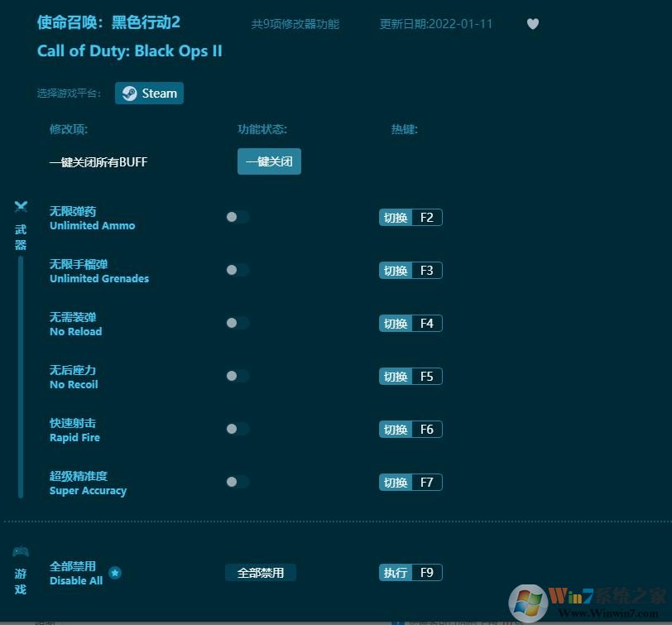Click the 切换 button for F2 hotkey

point(395,218)
